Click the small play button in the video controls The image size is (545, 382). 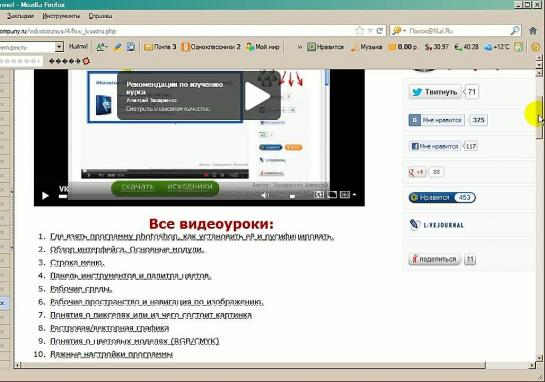click(x=45, y=196)
